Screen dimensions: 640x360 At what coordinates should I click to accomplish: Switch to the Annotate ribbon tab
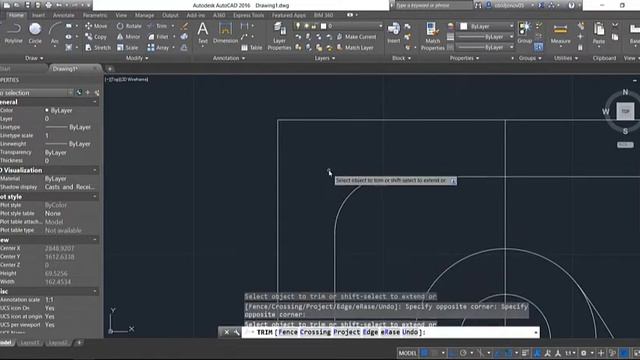click(x=64, y=15)
